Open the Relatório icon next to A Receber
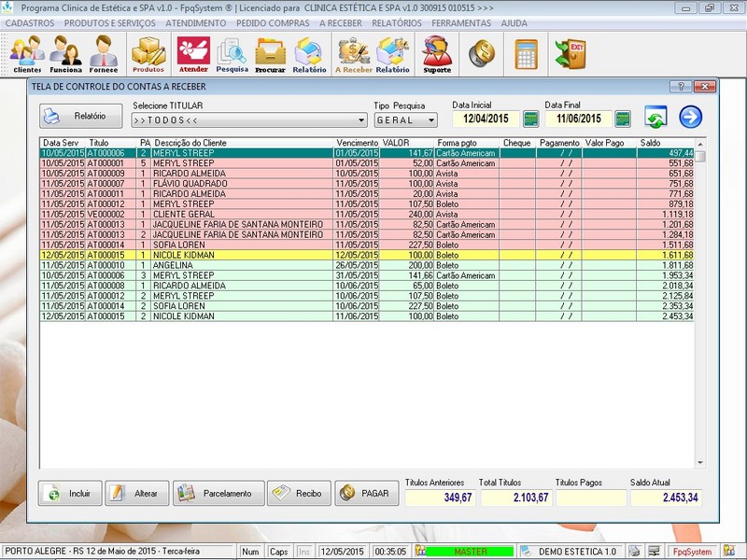747x560 pixels. pos(392,54)
